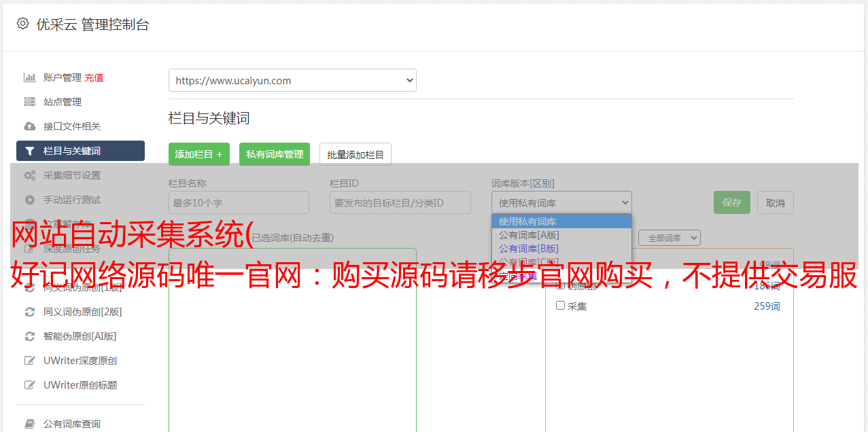Click the 259词 count beside 采集

(x=767, y=306)
